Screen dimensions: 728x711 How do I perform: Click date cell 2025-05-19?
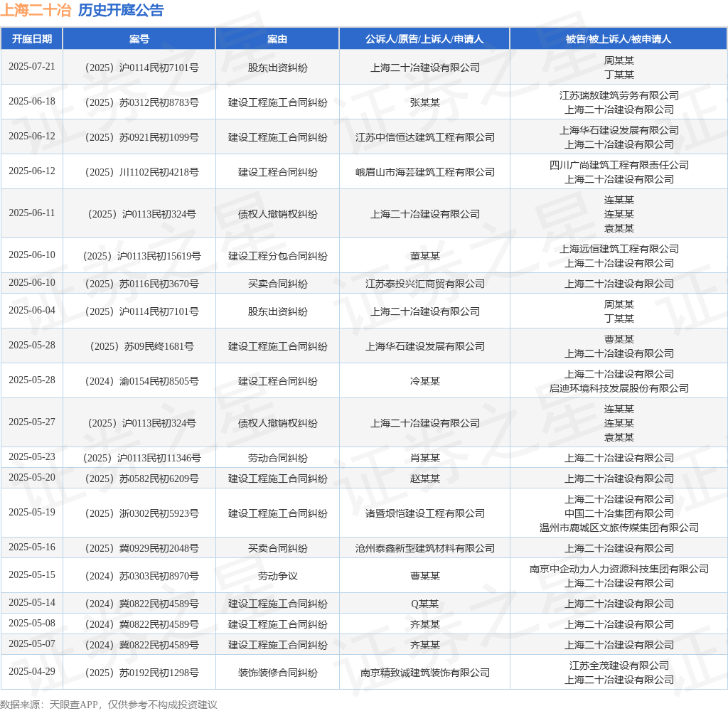click(31, 512)
